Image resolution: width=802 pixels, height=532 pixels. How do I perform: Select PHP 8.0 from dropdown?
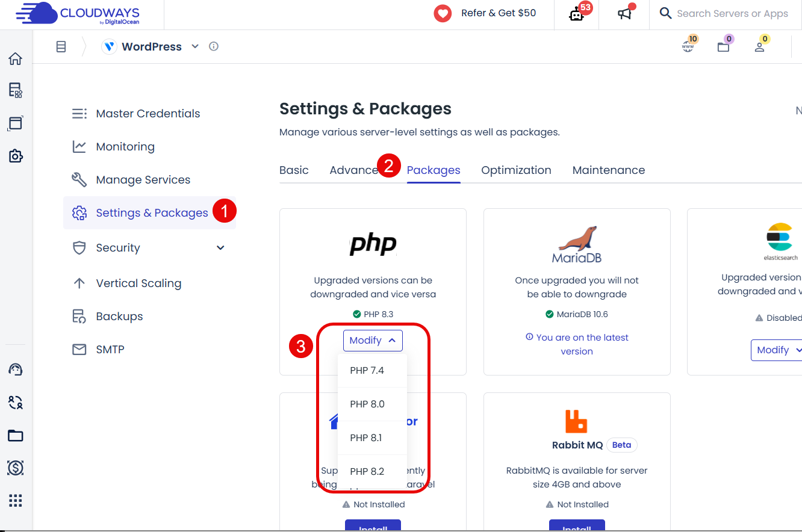[x=373, y=404]
